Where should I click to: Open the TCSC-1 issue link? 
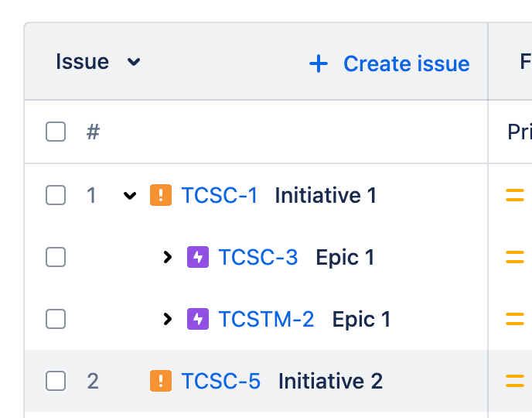pos(220,195)
